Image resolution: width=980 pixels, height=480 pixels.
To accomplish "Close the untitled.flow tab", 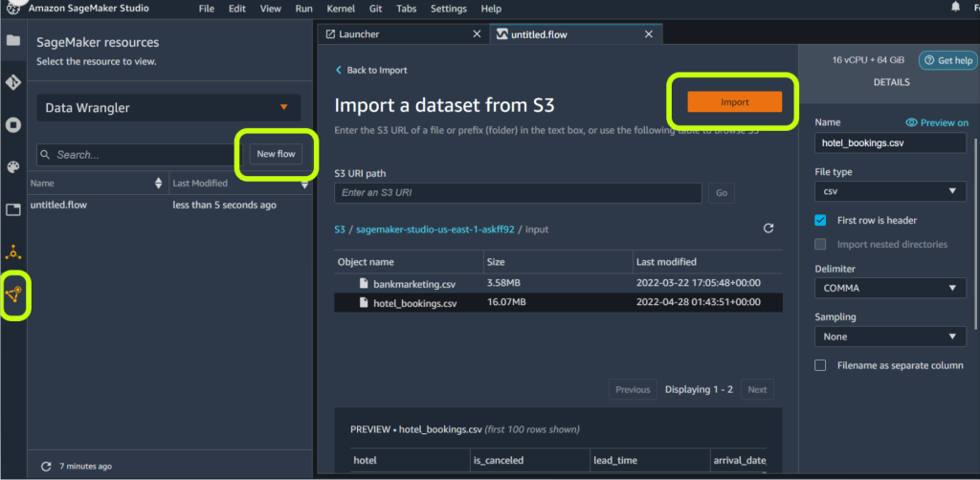I will pos(649,34).
